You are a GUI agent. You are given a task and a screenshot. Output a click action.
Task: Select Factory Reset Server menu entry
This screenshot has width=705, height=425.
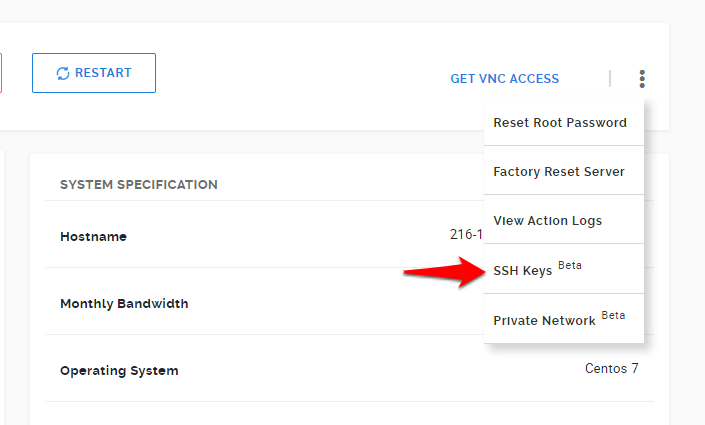click(559, 172)
